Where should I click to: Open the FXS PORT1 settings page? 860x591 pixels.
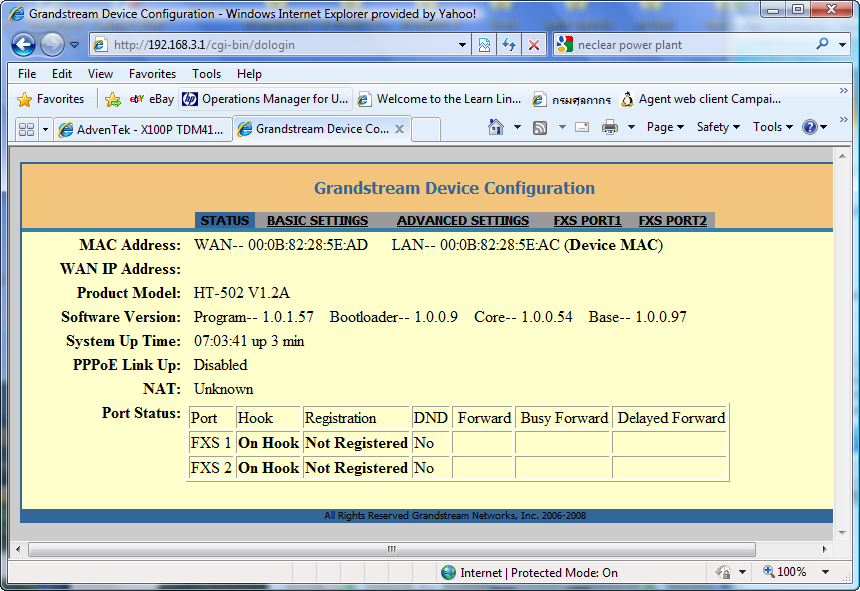(x=587, y=220)
